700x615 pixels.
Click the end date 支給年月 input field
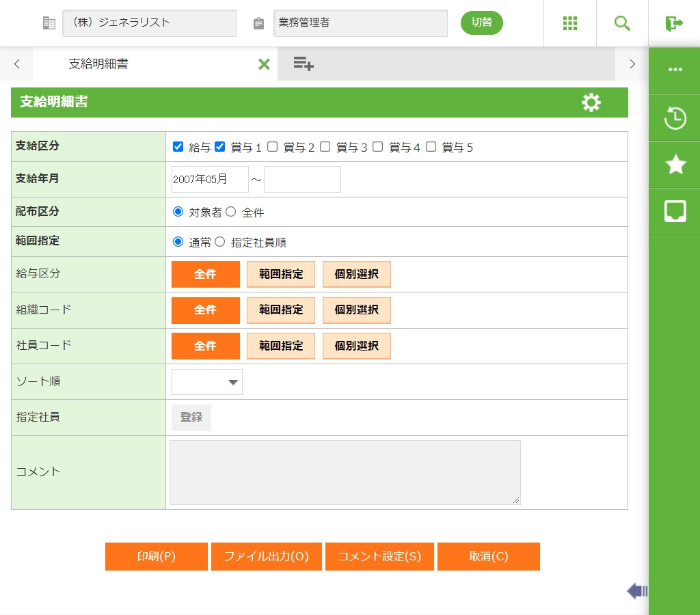(302, 180)
